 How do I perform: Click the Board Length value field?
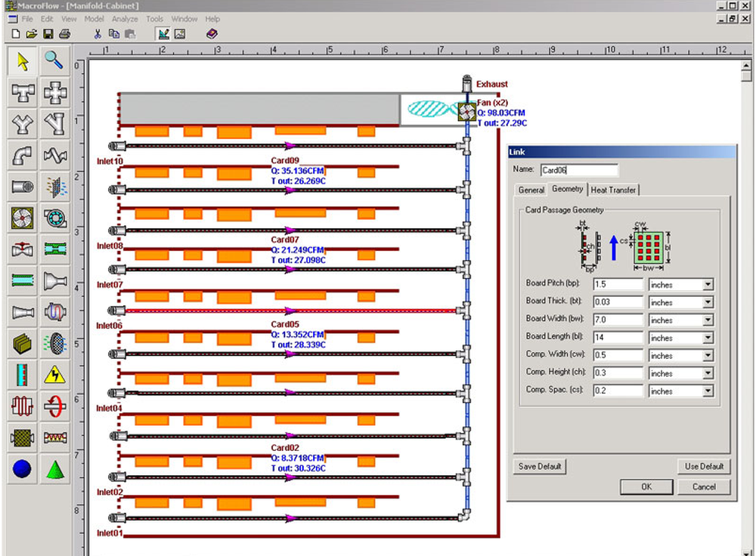[618, 337]
